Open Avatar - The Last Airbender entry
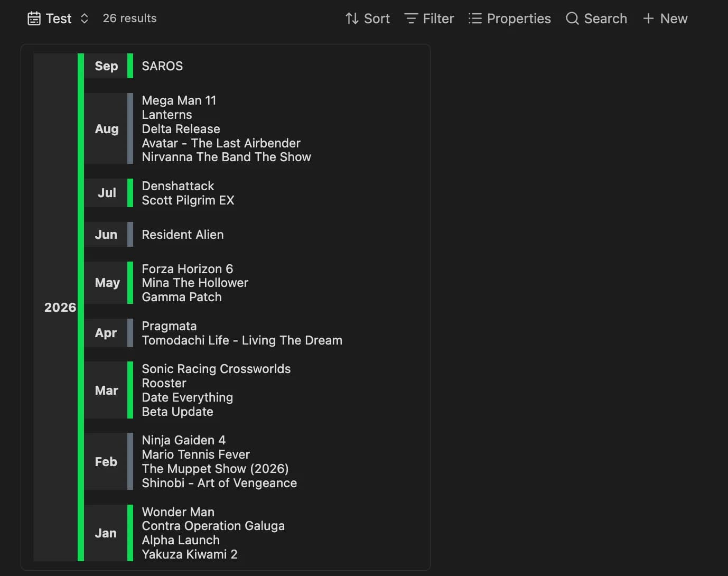The width and height of the screenshot is (728, 576). [x=221, y=143]
